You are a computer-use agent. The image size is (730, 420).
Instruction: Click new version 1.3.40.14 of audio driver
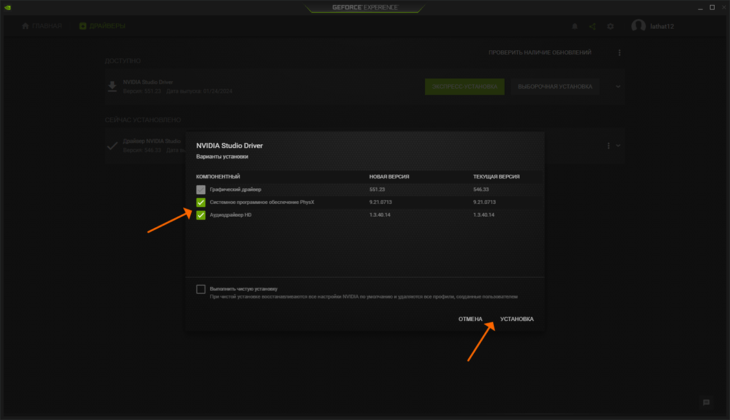(380, 215)
